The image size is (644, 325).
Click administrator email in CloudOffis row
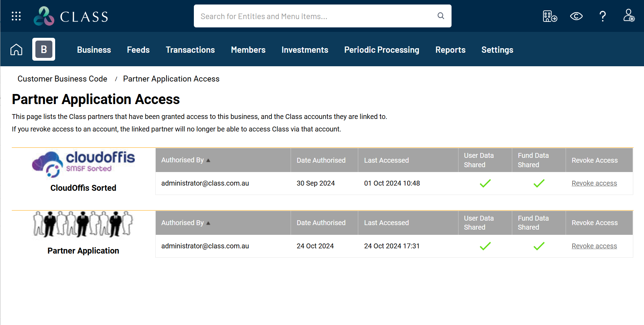point(205,183)
